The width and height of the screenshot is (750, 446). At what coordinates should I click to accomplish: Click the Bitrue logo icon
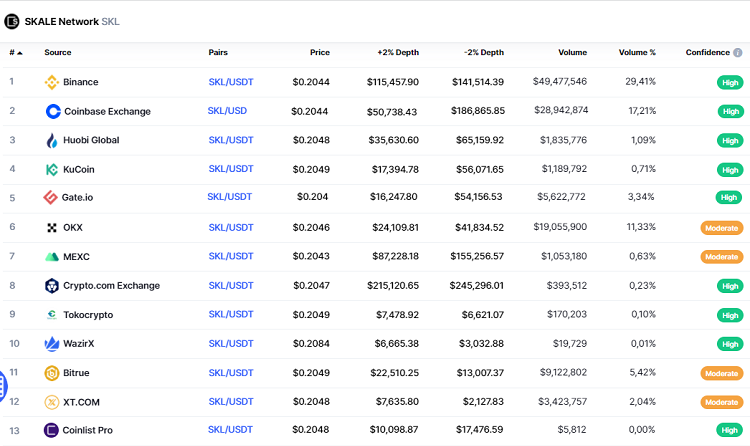(52, 373)
